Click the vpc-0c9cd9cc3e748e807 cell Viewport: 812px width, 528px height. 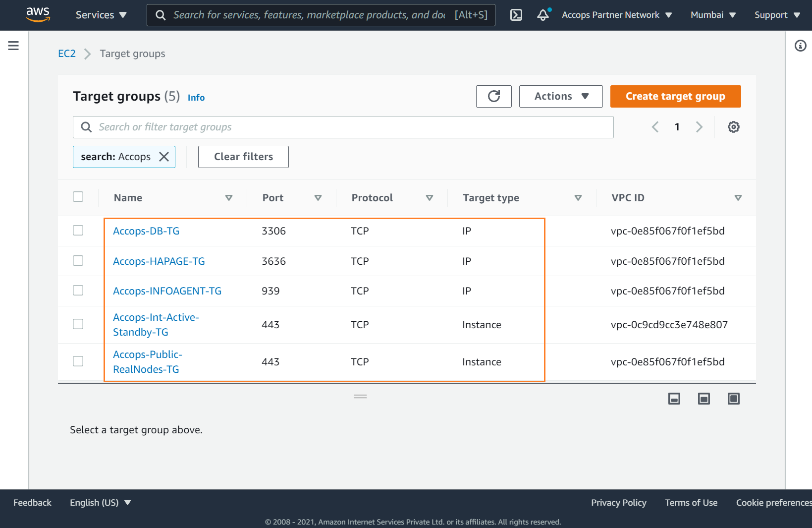(x=669, y=325)
